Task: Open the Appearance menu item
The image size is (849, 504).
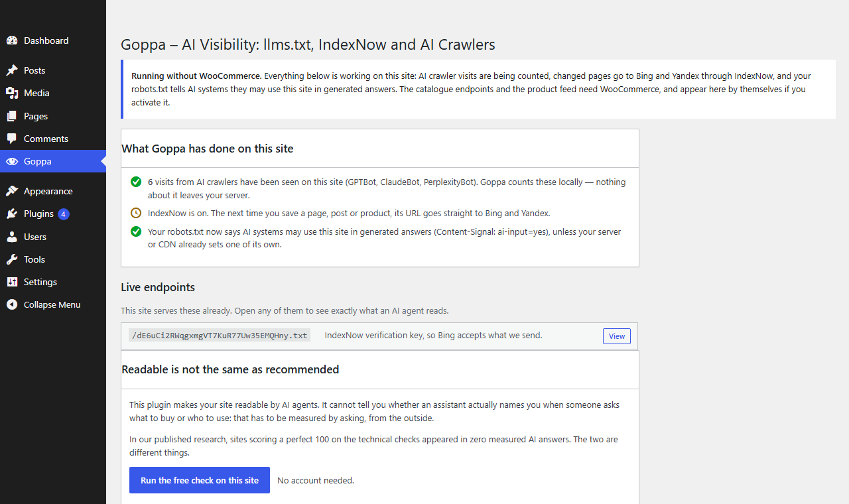Action: tap(53, 191)
